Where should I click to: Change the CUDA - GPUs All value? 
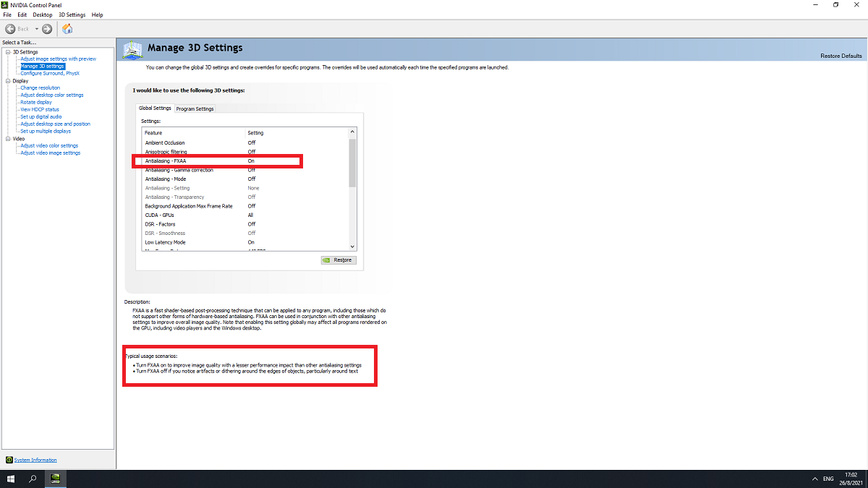click(x=250, y=215)
